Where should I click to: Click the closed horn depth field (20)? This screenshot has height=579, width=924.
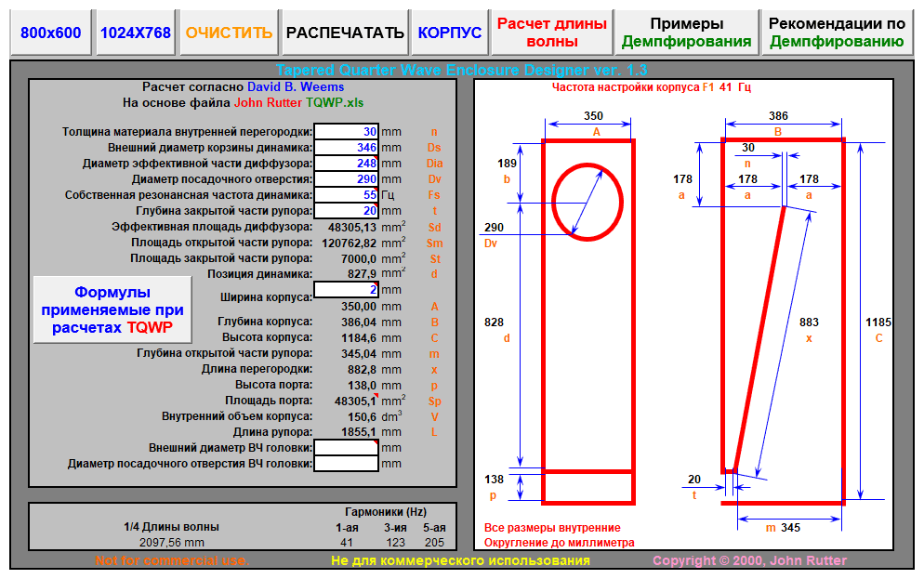pyautogui.click(x=346, y=211)
